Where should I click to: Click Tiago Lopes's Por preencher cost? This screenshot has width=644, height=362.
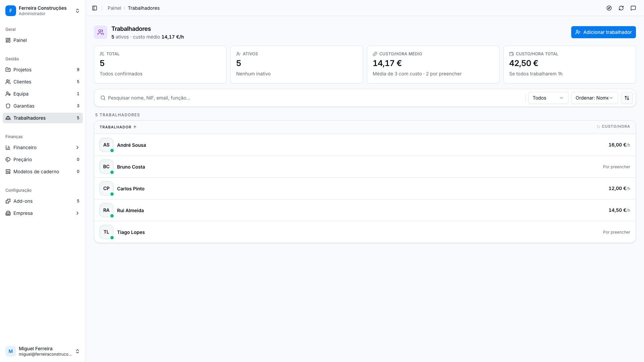pyautogui.click(x=616, y=232)
